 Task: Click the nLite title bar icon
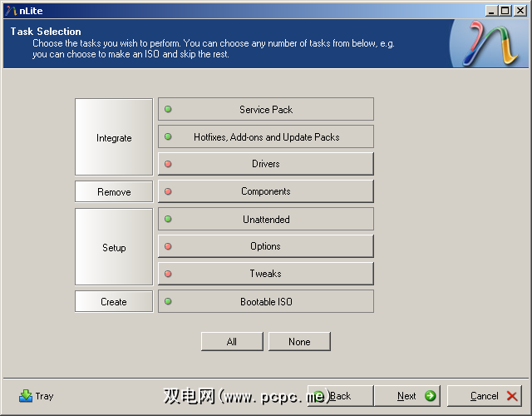pos(11,11)
